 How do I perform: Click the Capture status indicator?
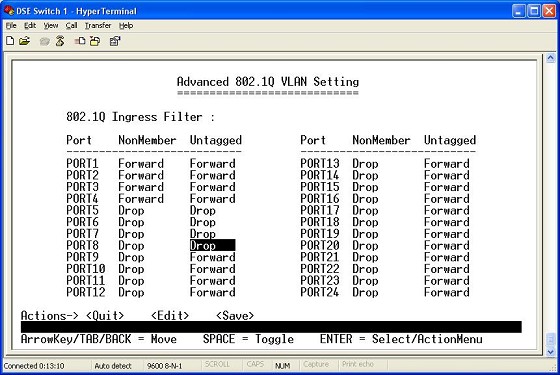pyautogui.click(x=316, y=364)
